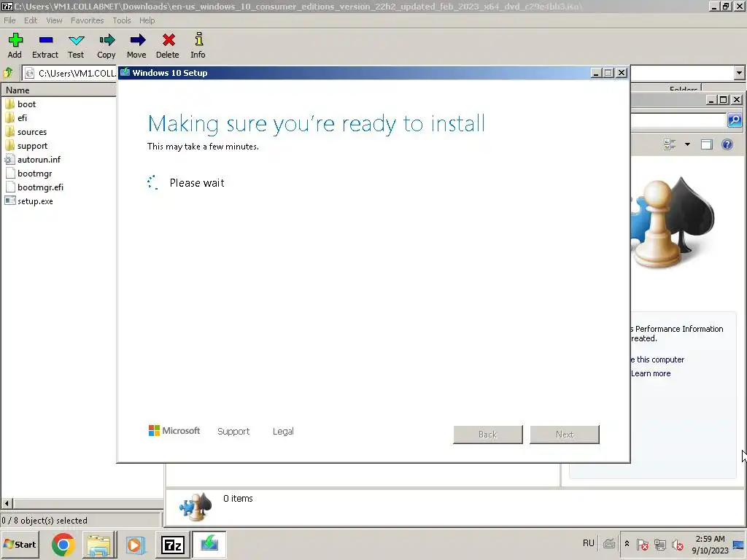Click the Microsoft logo in Setup
Screen dimensions: 747x560
click(174, 430)
